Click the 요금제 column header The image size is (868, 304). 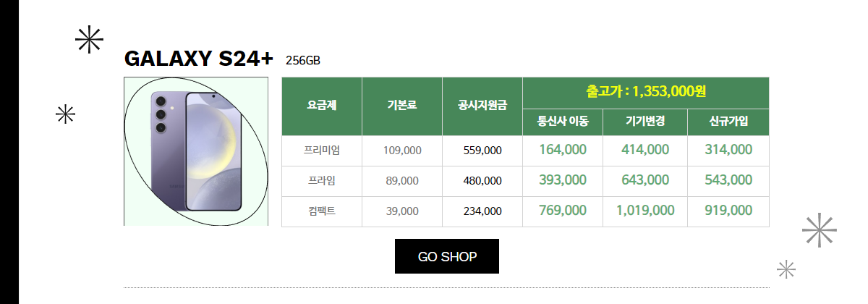coord(322,106)
